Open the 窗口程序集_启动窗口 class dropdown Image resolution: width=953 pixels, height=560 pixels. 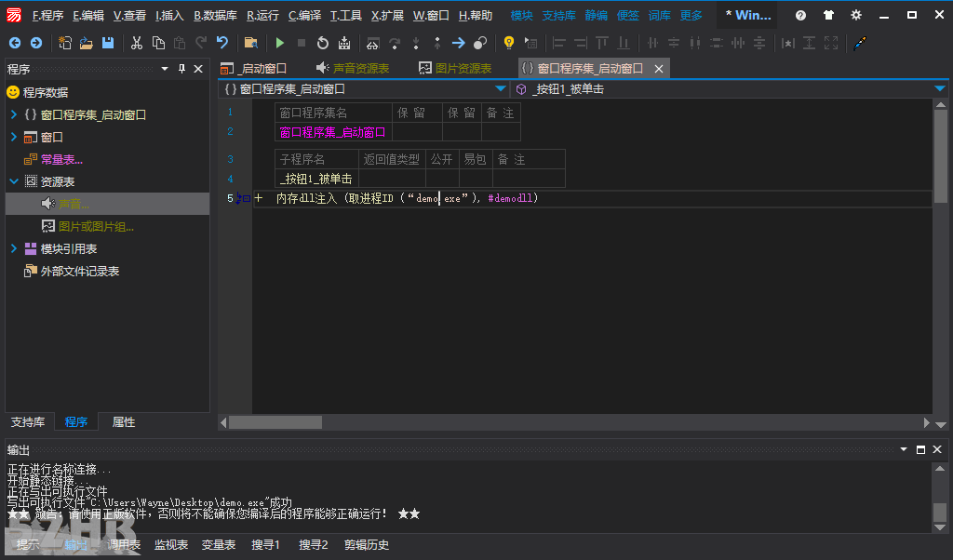[500, 88]
